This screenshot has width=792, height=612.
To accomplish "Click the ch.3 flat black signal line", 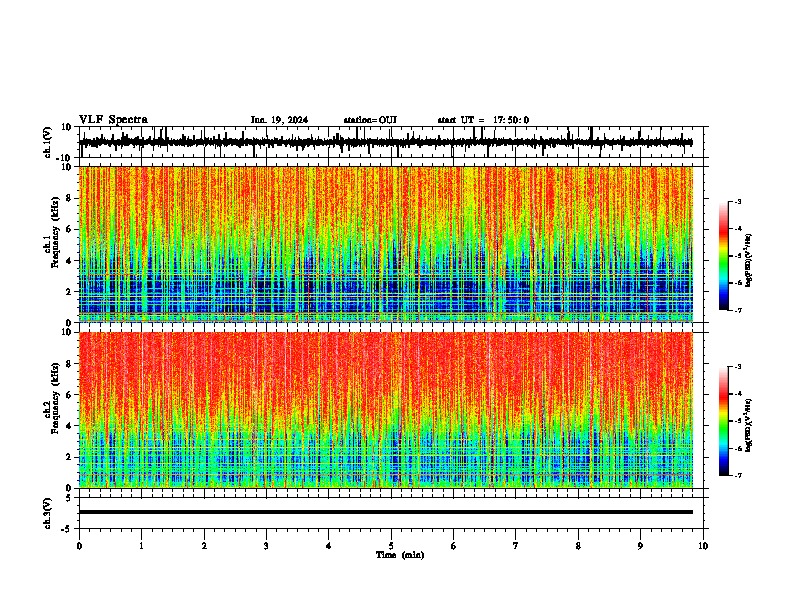I will click(x=386, y=512).
